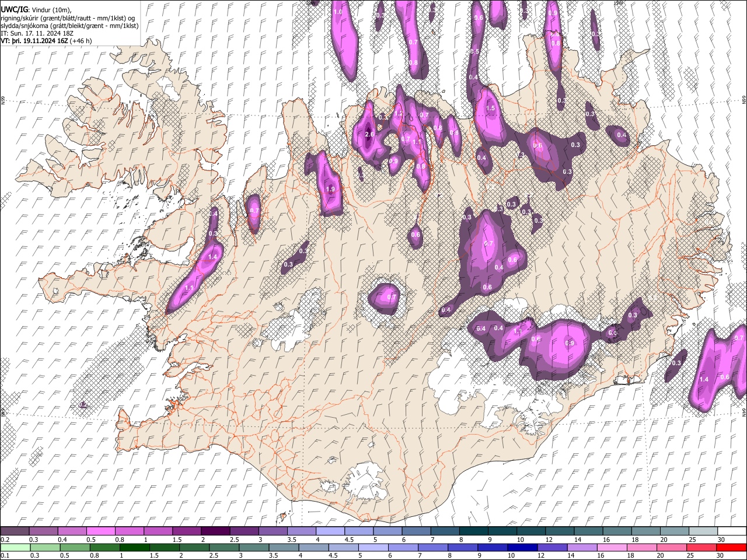This screenshot has width=747, height=560.
Task: Pick the upper legend swatch starting at 4
Action: point(330,531)
